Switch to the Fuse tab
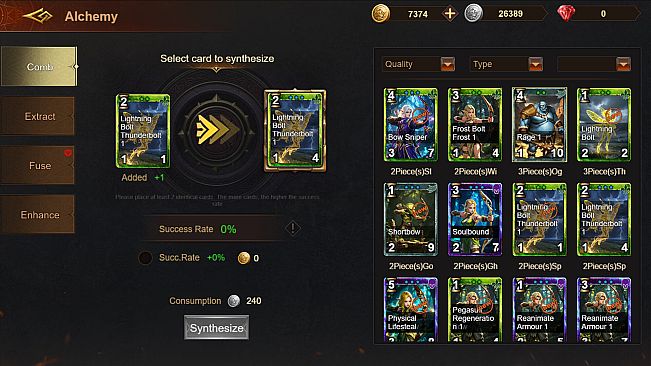 (x=38, y=165)
